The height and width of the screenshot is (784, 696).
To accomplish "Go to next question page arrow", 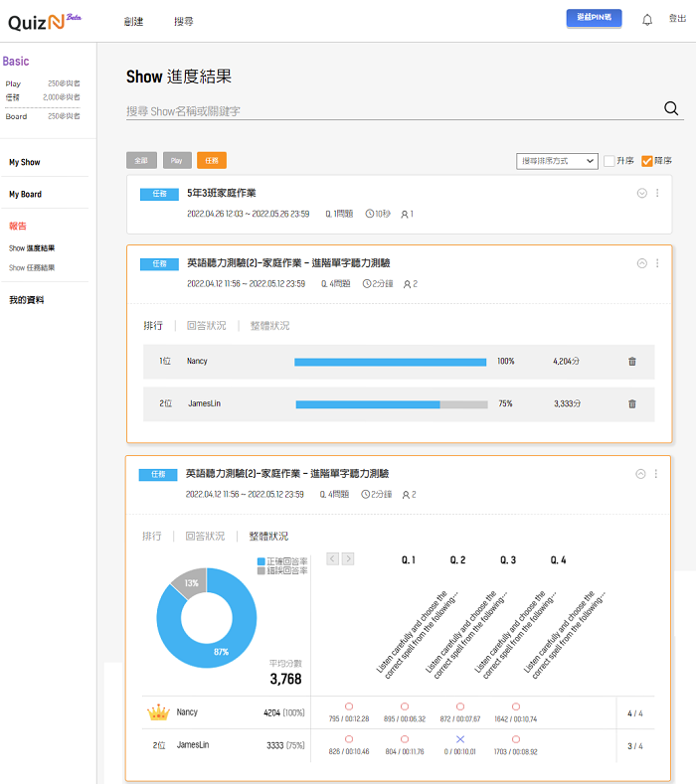I will point(348,558).
